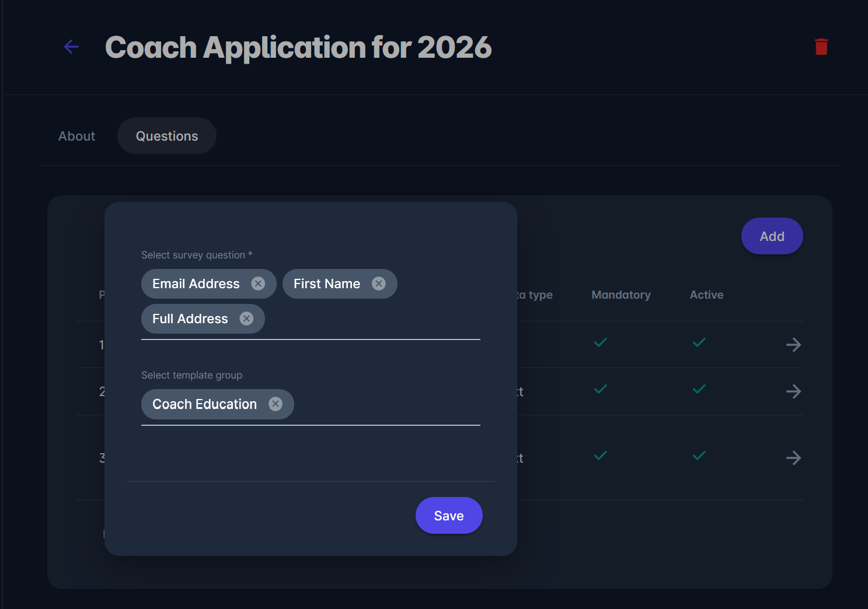Screen dimensions: 868x609
Task: Open third row's arrow icon
Action: (x=793, y=458)
